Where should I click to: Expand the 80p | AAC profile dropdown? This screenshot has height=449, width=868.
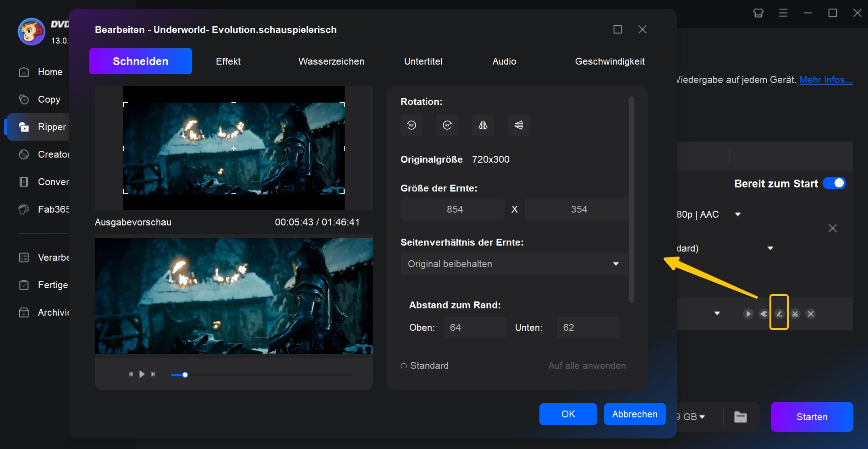(x=738, y=214)
